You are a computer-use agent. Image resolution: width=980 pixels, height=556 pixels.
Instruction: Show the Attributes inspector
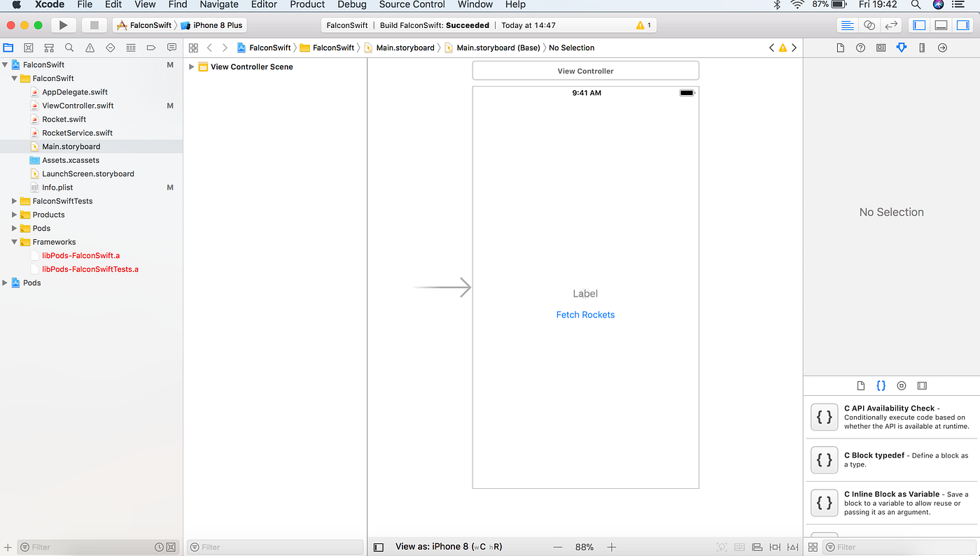coord(902,48)
